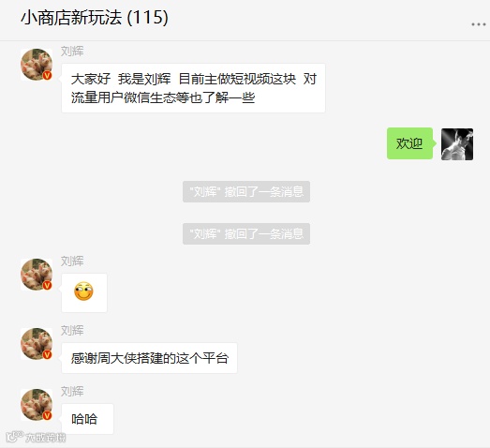
Task: Click 刘辉's avatar beside the introduction message
Action: [x=37, y=65]
